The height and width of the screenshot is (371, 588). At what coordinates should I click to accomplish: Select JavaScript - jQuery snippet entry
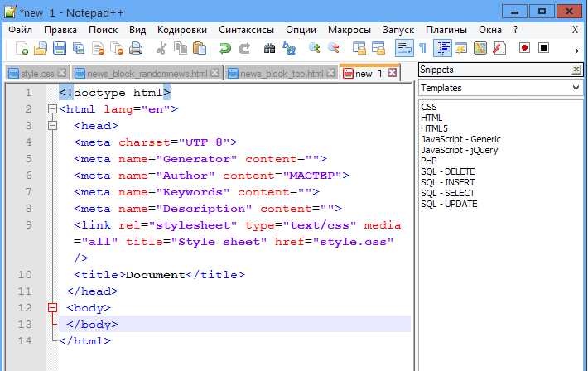coord(460,150)
